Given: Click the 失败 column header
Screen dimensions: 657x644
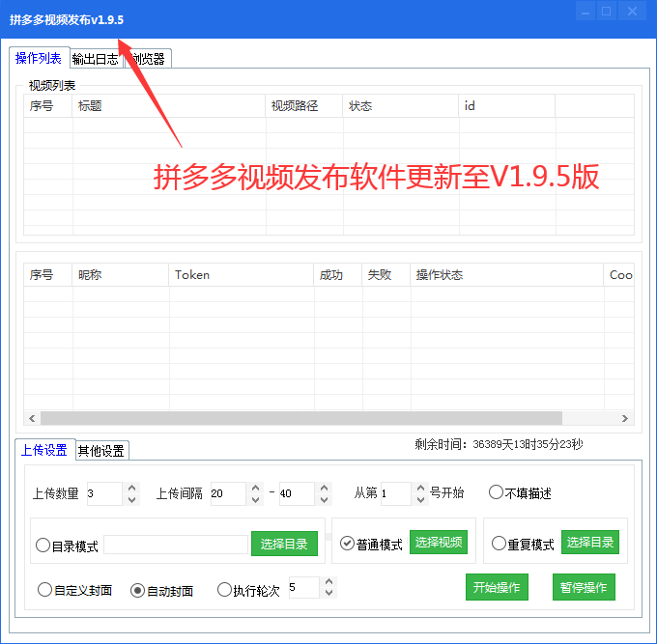Looking at the screenshot, I should pos(386,275).
